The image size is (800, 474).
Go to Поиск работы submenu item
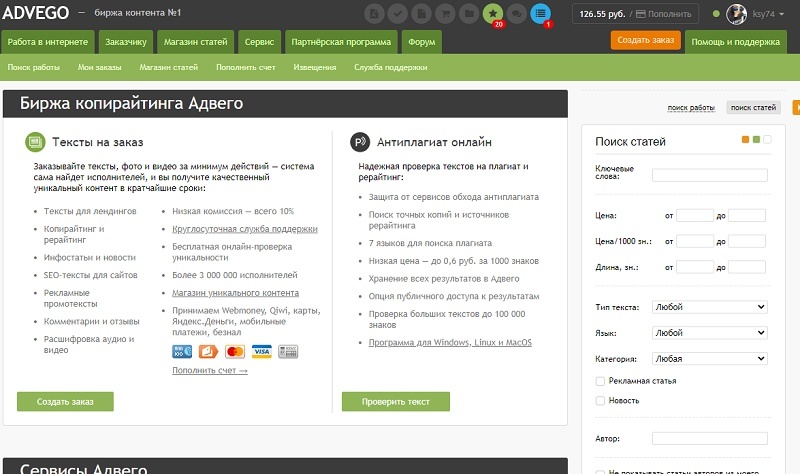click(x=34, y=67)
